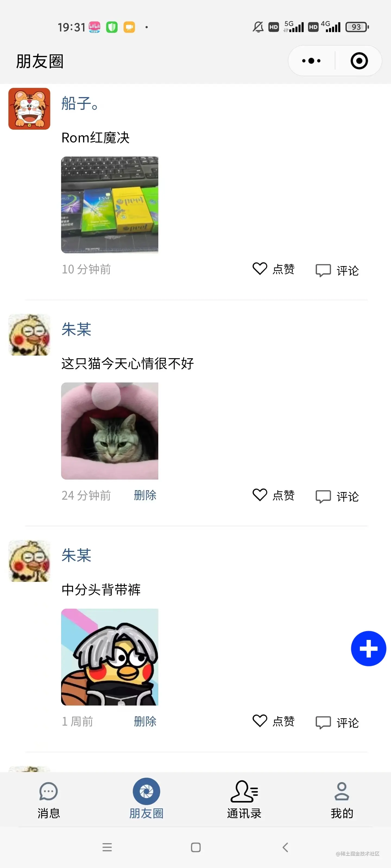Open the mini program three-dot menu
The image size is (391, 868).
311,61
